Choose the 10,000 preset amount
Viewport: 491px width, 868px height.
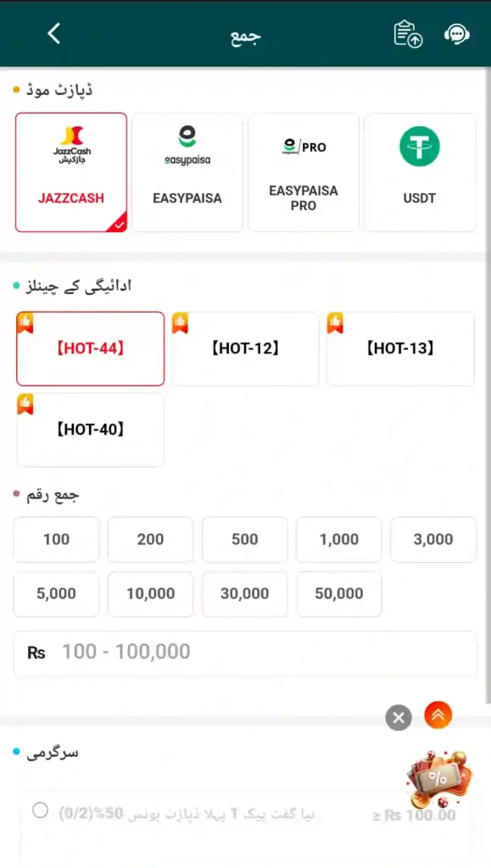tap(151, 593)
